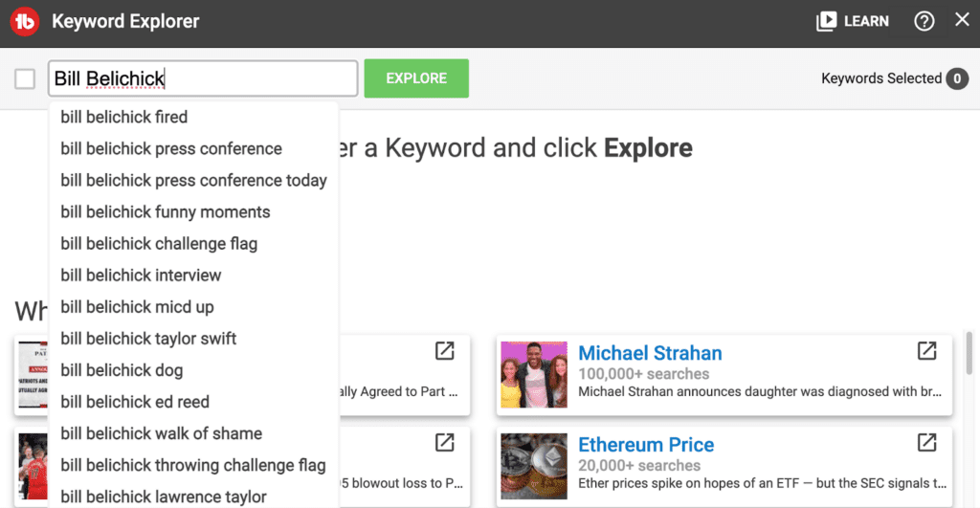This screenshot has height=508, width=980.
Task: Click the green Explore button
Action: coord(416,78)
